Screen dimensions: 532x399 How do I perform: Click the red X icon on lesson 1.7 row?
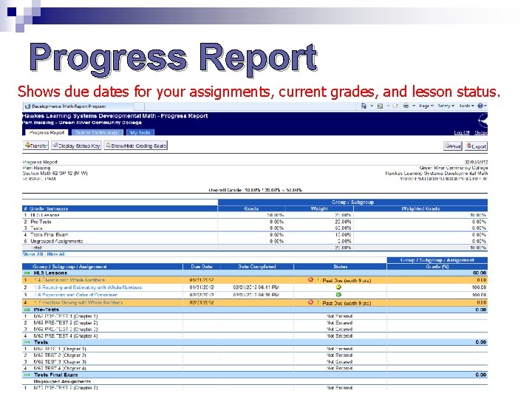310,302
